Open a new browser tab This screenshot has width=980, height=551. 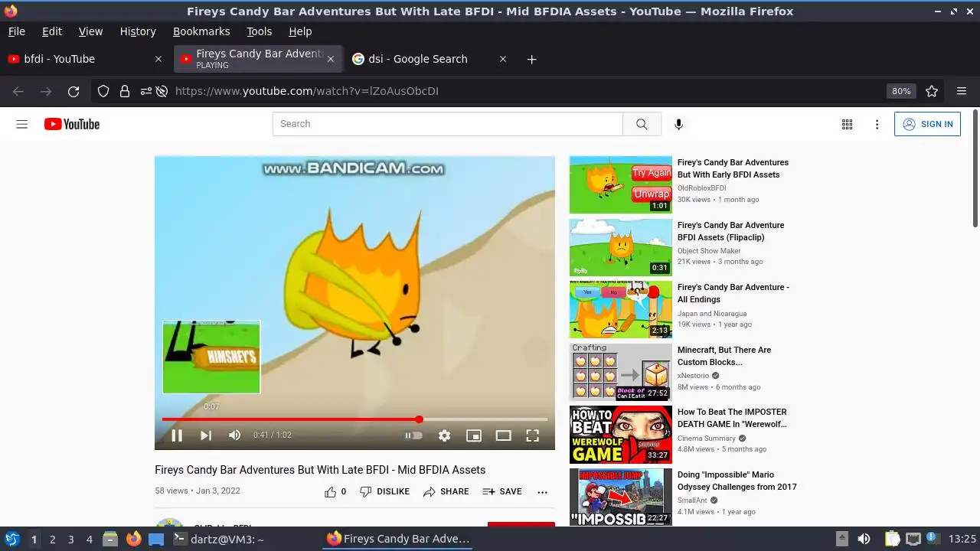tap(532, 59)
